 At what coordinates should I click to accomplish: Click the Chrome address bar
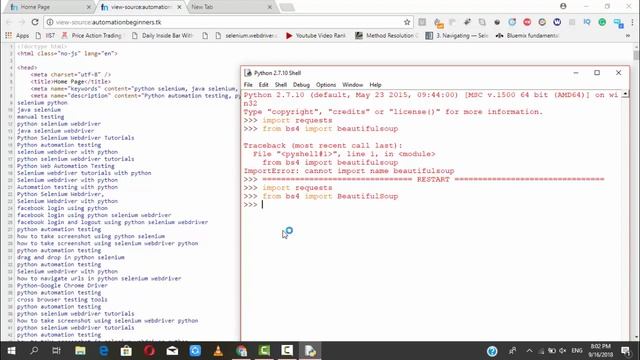(x=229, y=22)
